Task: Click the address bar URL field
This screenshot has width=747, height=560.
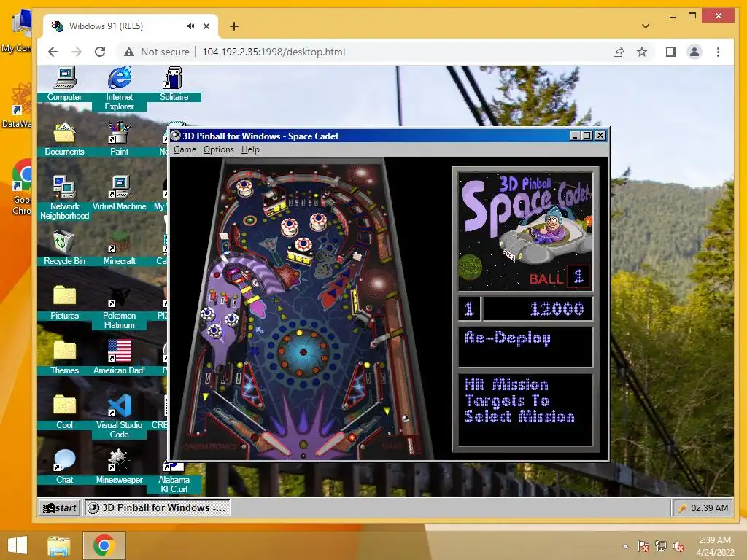Action: click(274, 52)
